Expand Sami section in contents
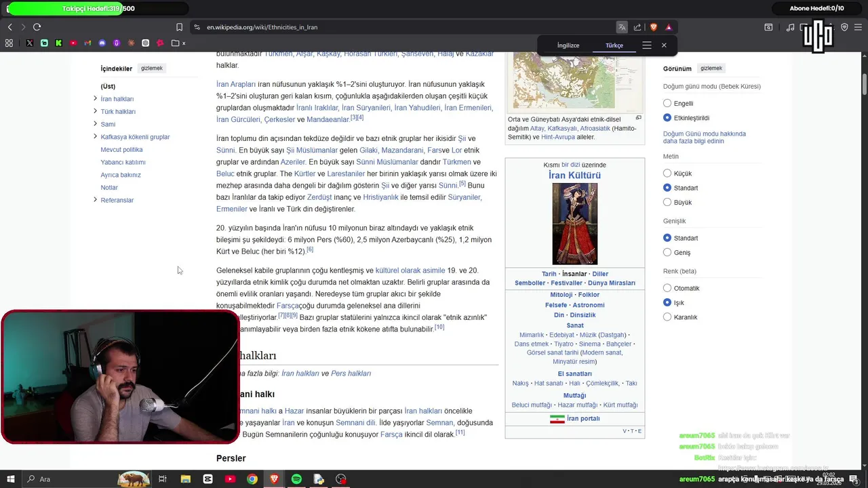This screenshot has width=868, height=488. [x=95, y=123]
